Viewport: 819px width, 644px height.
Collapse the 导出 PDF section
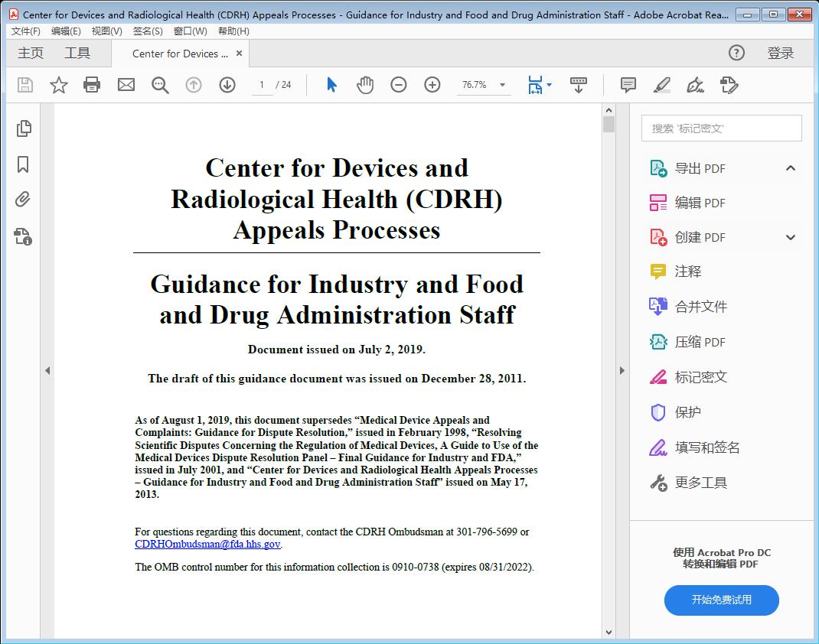tap(791, 168)
